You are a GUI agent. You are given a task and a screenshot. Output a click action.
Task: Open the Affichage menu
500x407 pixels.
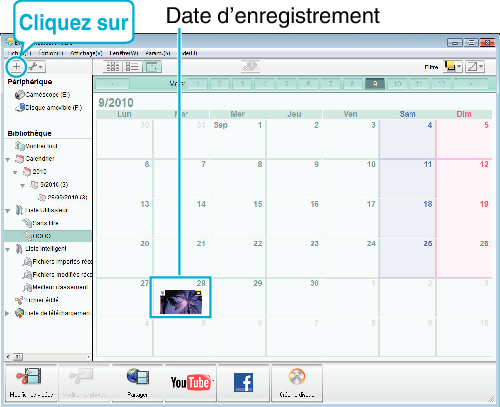click(x=86, y=53)
